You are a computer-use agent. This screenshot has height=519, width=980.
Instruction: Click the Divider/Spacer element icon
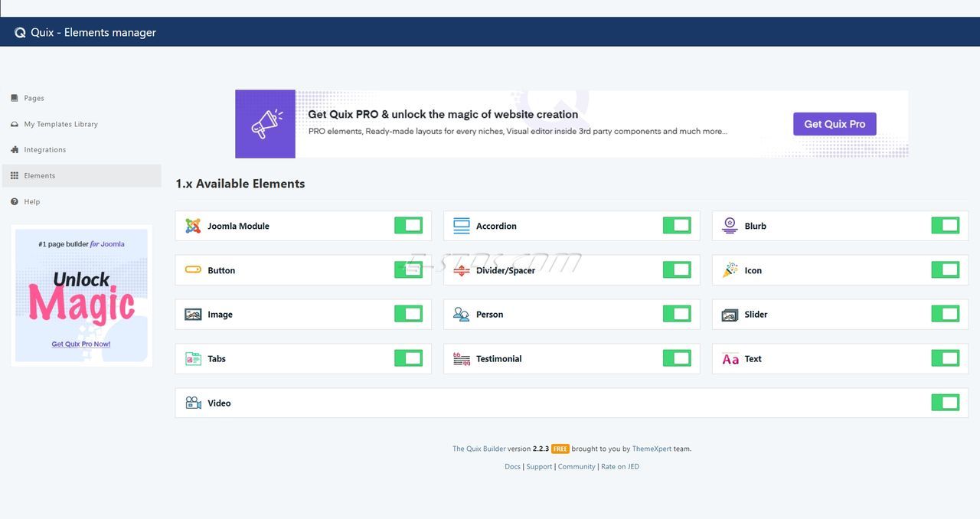(x=462, y=270)
